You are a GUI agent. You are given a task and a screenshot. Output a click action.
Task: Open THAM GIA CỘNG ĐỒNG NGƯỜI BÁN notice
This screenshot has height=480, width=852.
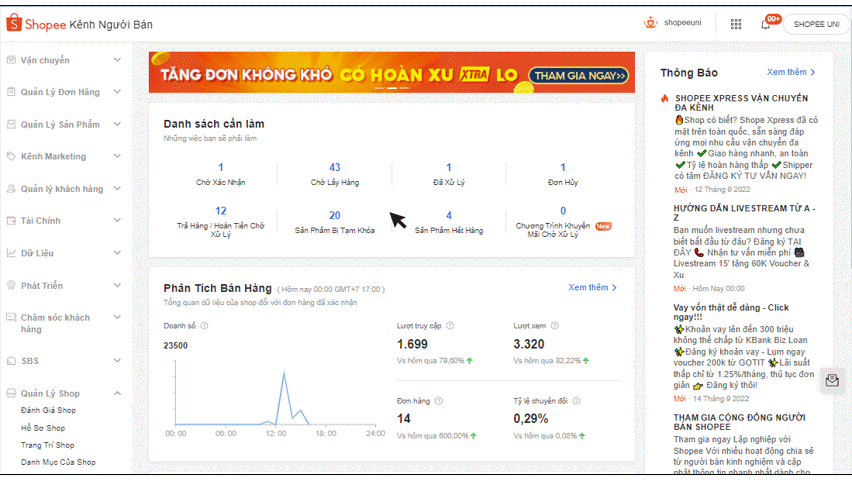point(740,422)
